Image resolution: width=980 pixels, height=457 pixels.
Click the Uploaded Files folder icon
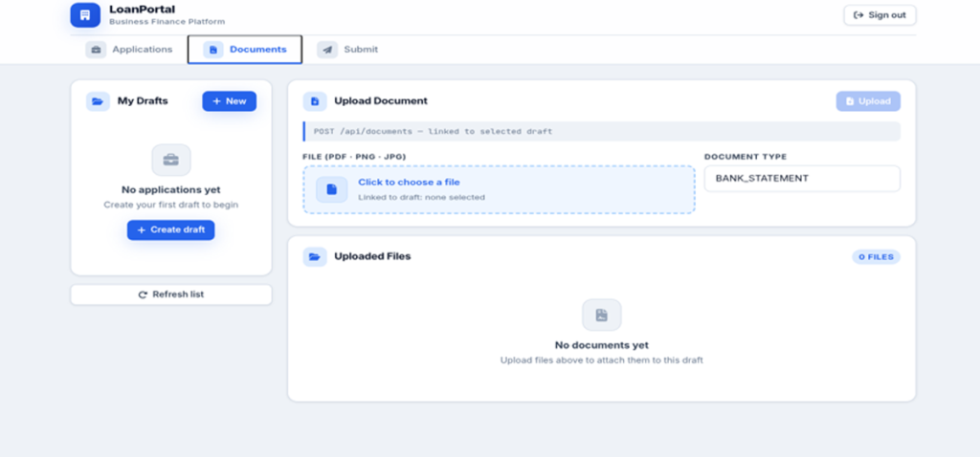tap(315, 256)
